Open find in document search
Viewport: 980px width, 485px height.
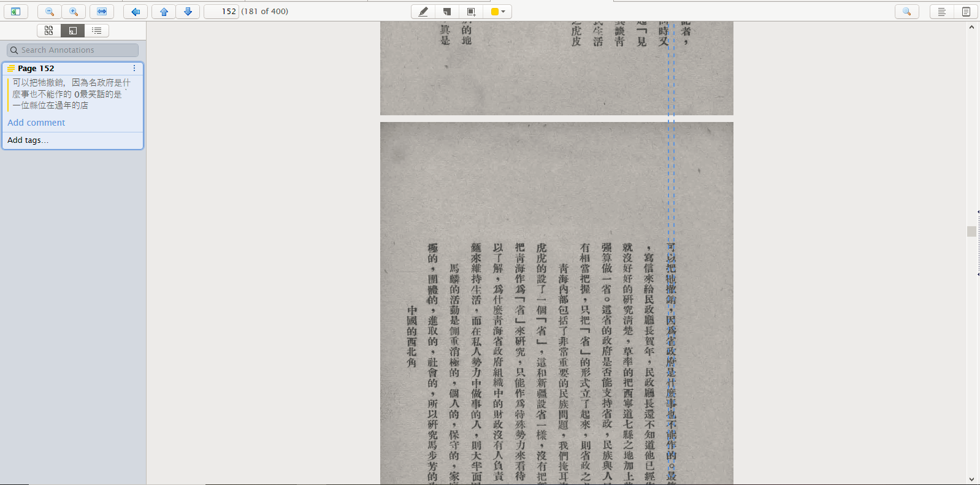coord(906,12)
